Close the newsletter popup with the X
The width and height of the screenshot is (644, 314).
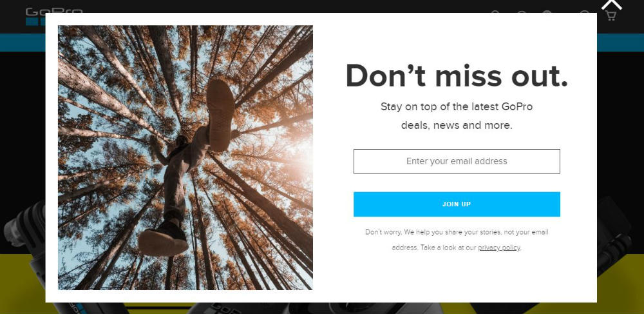click(x=612, y=4)
